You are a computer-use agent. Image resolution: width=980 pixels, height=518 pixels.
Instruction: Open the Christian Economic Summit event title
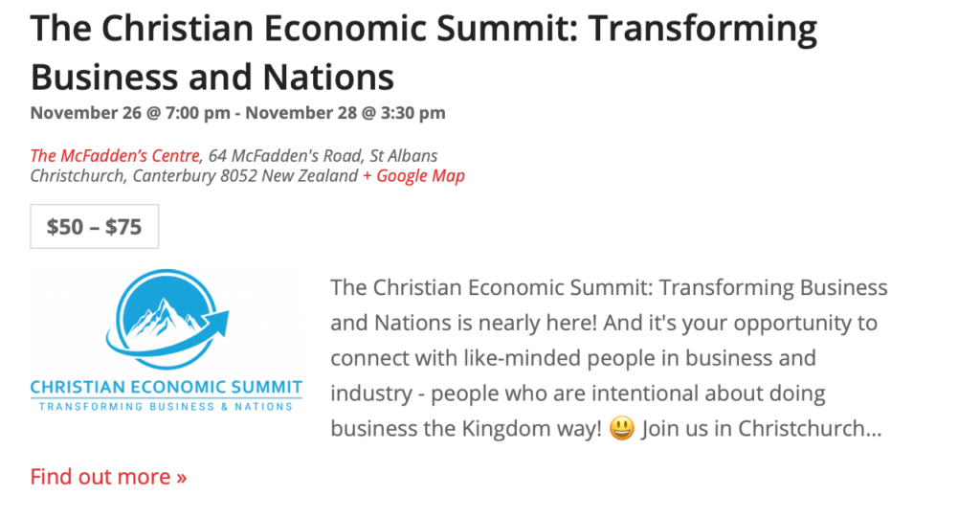tap(423, 30)
